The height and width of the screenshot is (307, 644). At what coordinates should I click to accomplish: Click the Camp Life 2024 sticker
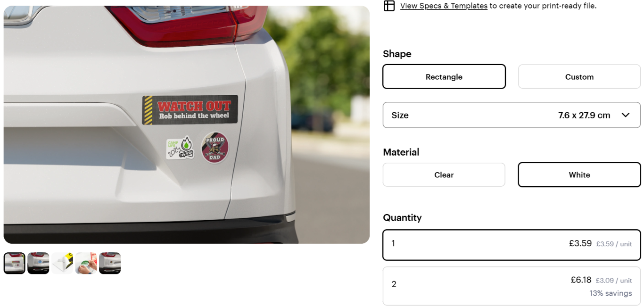(180, 148)
